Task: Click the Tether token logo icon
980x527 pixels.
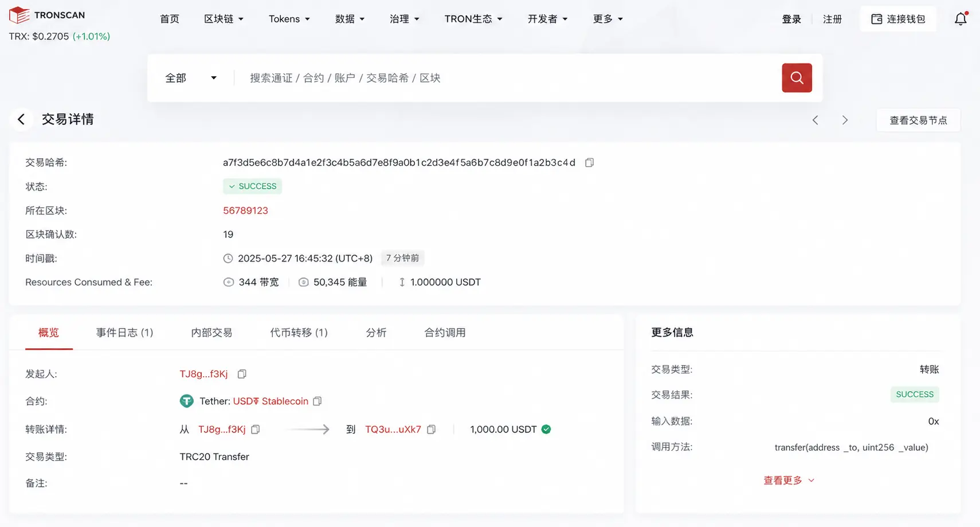Action: [186, 401]
